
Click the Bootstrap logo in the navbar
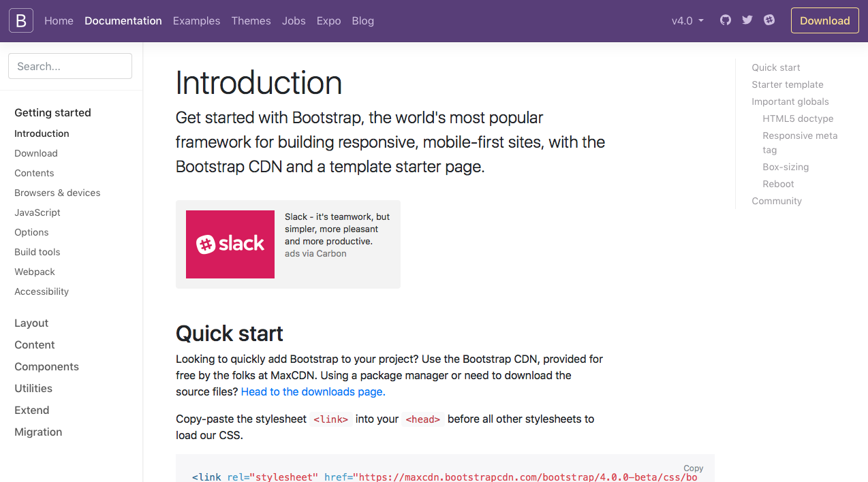click(x=20, y=20)
